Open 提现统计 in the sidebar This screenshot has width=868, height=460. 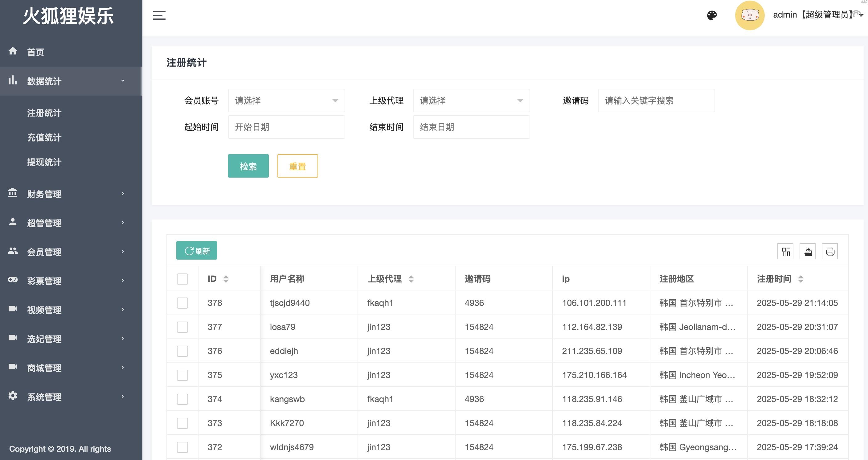click(x=44, y=162)
